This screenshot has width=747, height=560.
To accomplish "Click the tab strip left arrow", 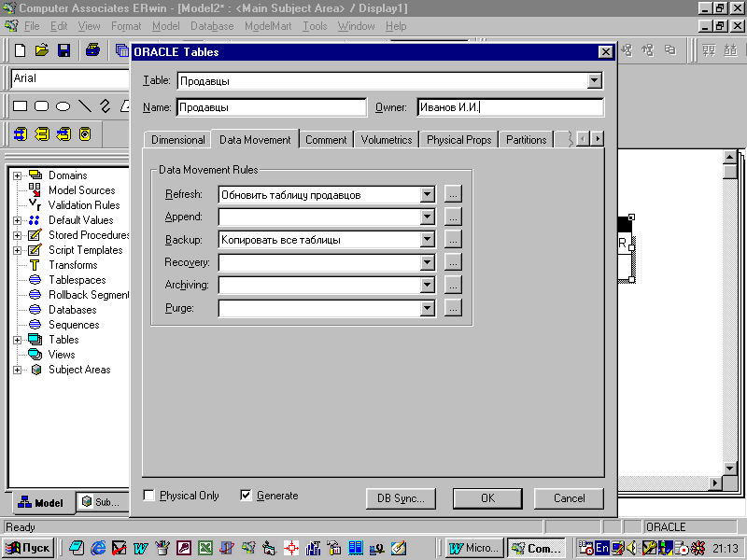I will [583, 139].
